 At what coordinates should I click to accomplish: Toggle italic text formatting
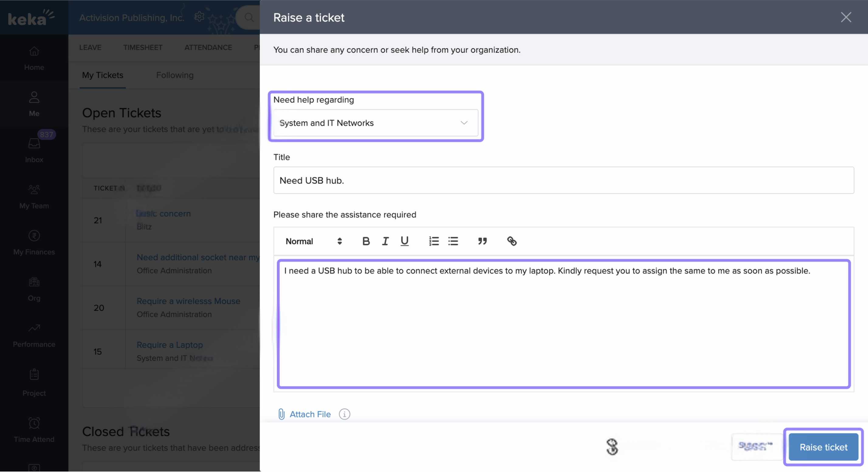tap(385, 241)
